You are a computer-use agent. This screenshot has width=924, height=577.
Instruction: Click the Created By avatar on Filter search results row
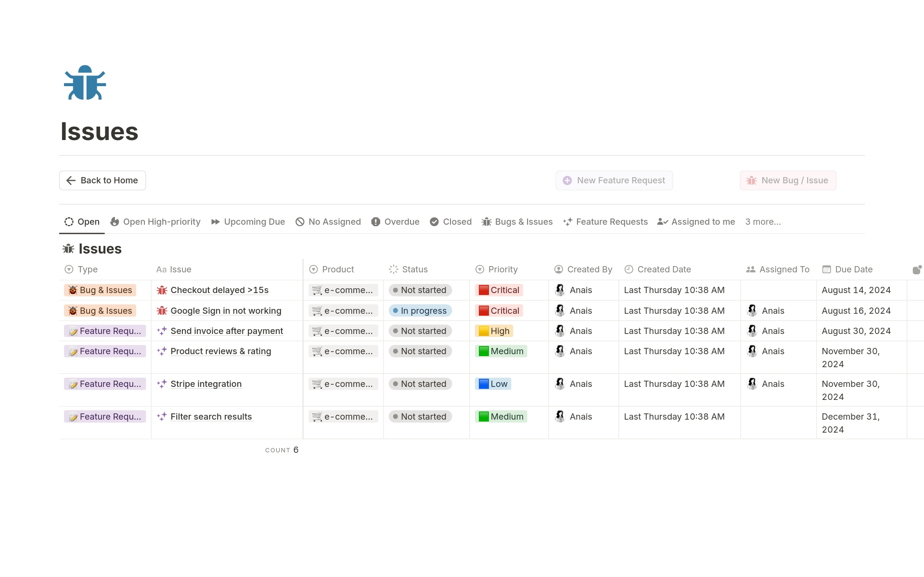560,417
